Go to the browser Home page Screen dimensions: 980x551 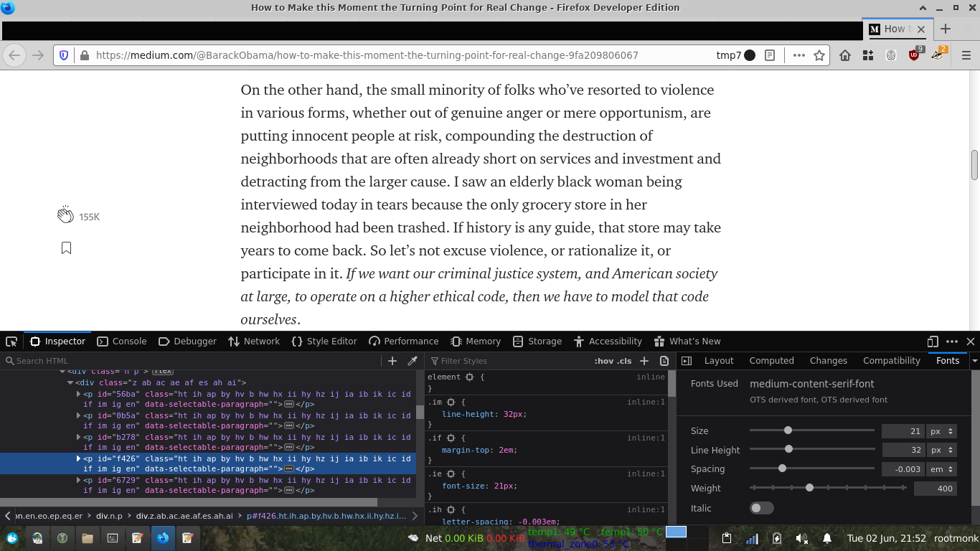pyautogui.click(x=845, y=55)
